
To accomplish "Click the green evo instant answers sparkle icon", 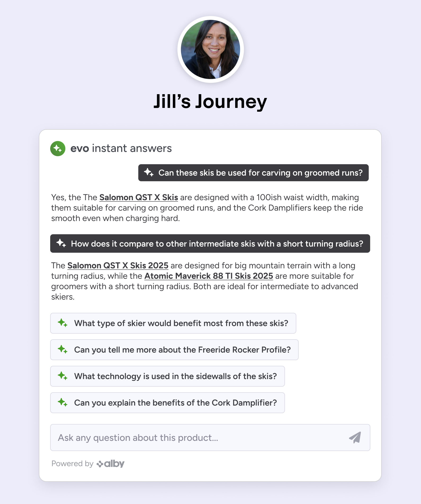I will pos(57,149).
